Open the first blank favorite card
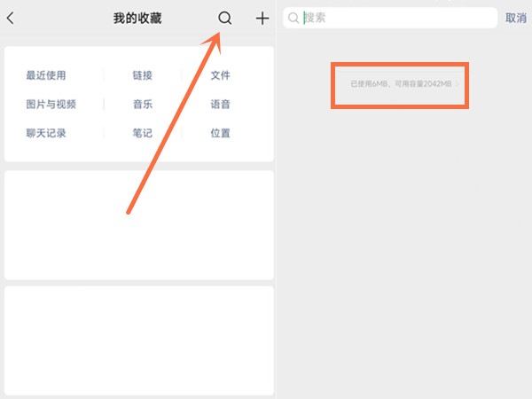This screenshot has height=399, width=532. [x=138, y=224]
